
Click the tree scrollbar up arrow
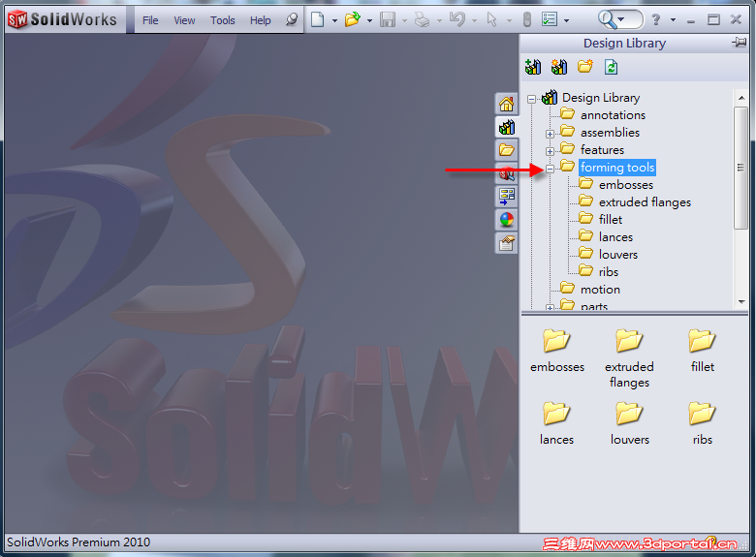[741, 98]
